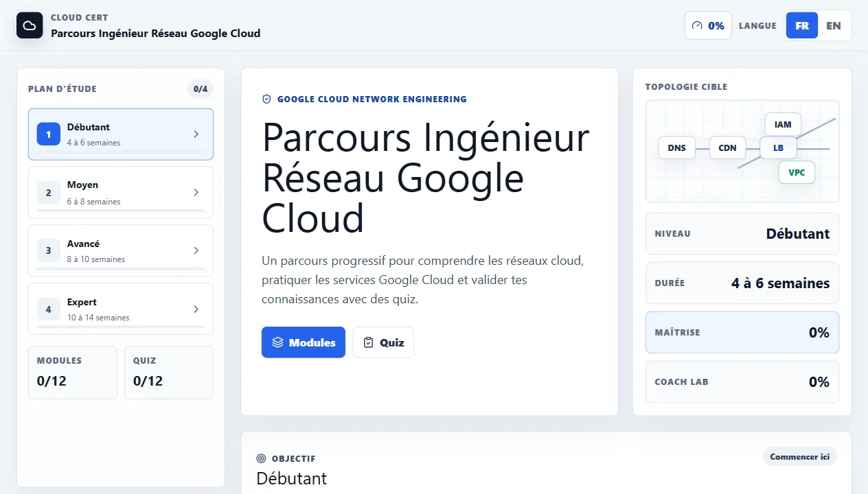This screenshot has width=868, height=494.
Task: Click the target icon beside Objectif
Action: pyautogui.click(x=261, y=458)
